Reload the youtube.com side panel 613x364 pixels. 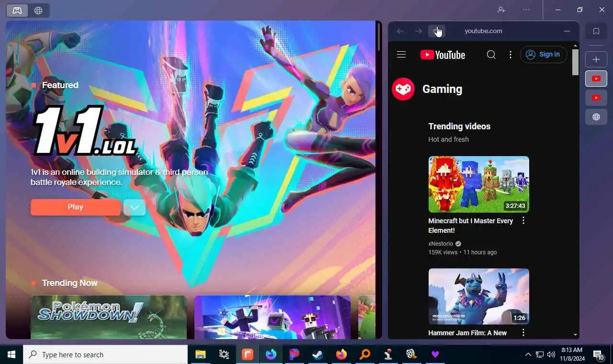(x=437, y=31)
